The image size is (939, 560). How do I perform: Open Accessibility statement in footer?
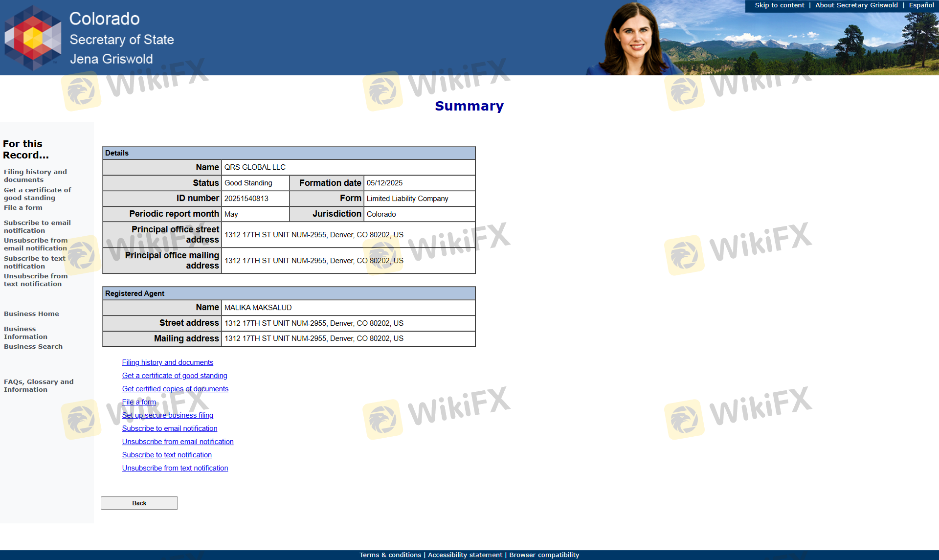(x=465, y=555)
